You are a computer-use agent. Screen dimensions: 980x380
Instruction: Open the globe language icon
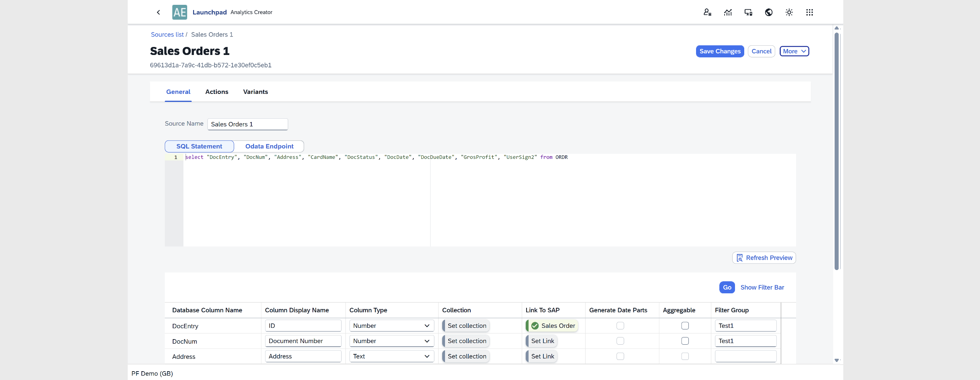pos(769,12)
